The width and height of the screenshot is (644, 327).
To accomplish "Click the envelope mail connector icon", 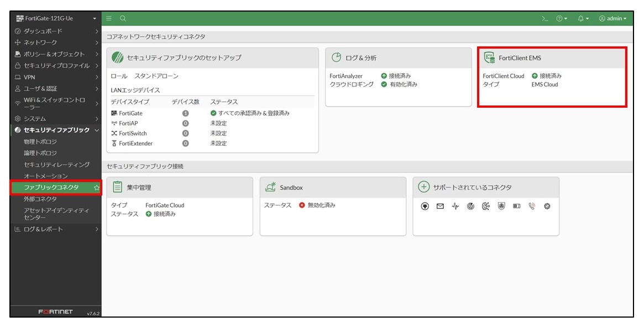I will point(440,207).
